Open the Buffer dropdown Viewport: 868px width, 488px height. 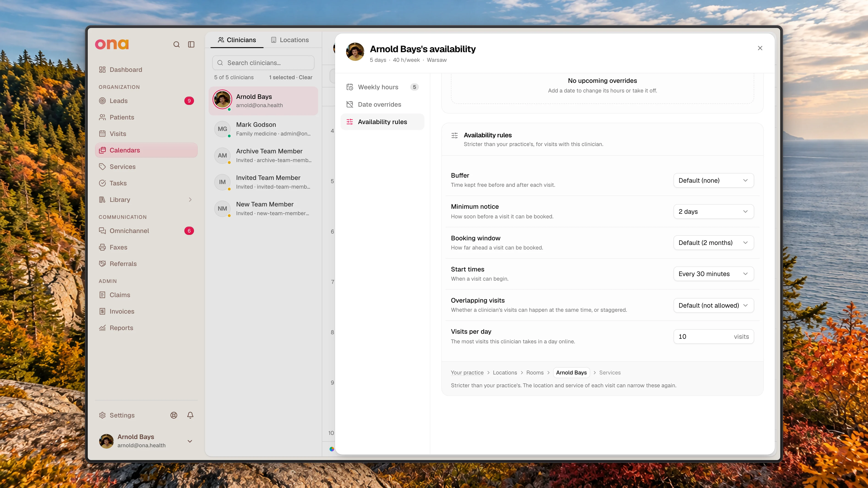click(713, 181)
